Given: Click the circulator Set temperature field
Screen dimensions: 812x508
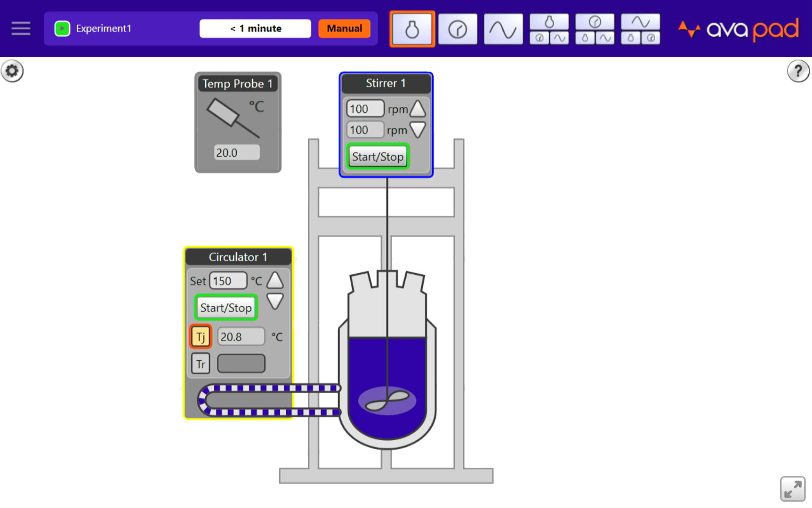Looking at the screenshot, I should tap(228, 281).
